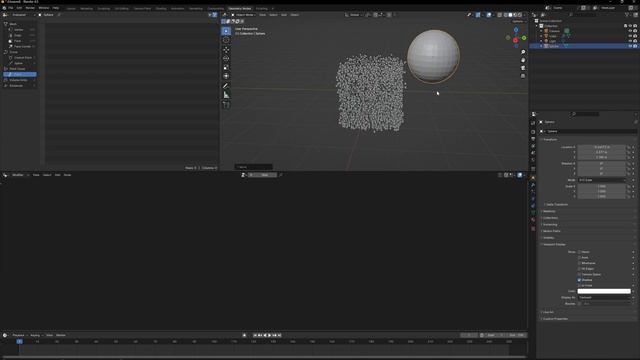Open the Output properties tab

pyautogui.click(x=533, y=139)
